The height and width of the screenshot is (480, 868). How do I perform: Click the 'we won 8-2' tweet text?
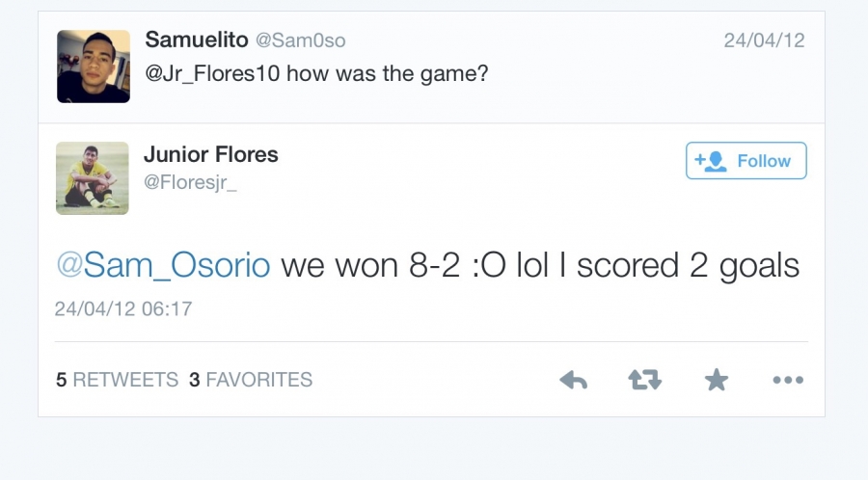pos(540,264)
